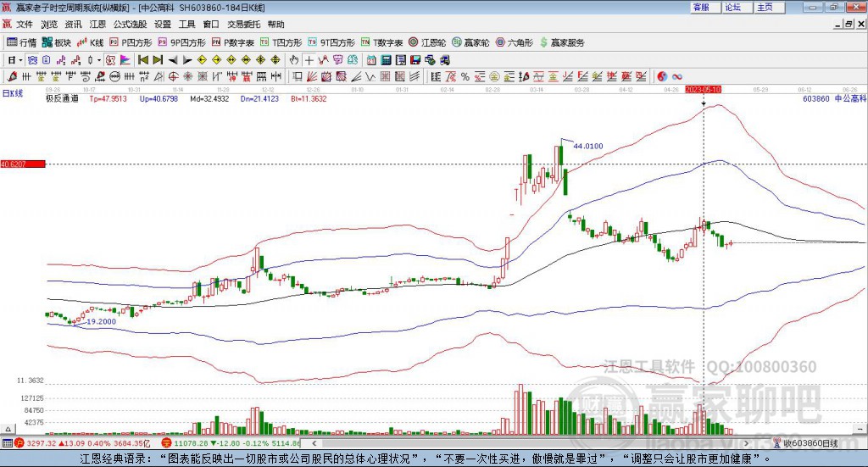Open the 浏览 menu
868x467 pixels.
pyautogui.click(x=48, y=25)
